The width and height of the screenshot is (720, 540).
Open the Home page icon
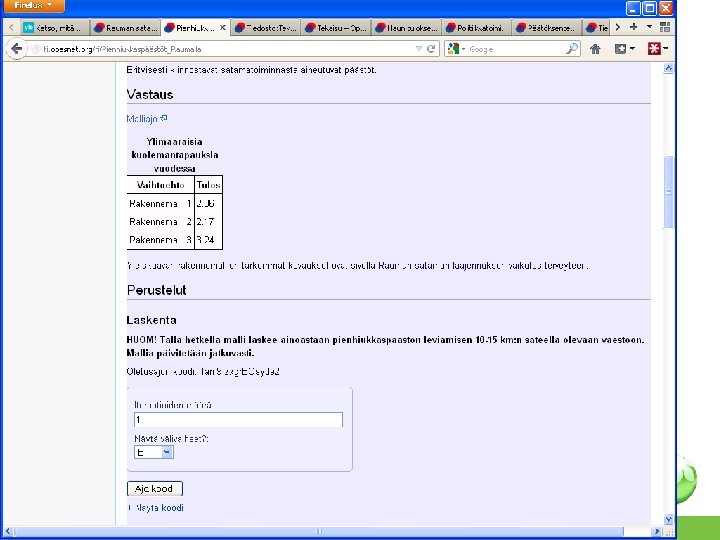click(x=596, y=49)
